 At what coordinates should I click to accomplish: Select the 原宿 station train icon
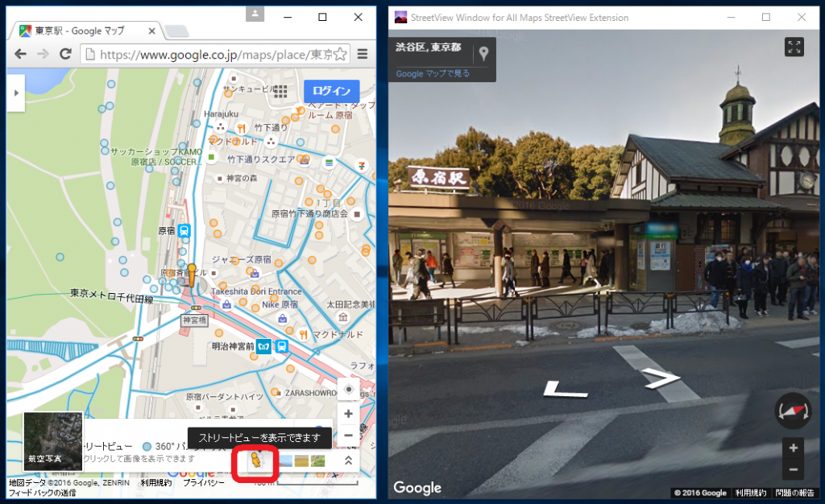(x=184, y=230)
